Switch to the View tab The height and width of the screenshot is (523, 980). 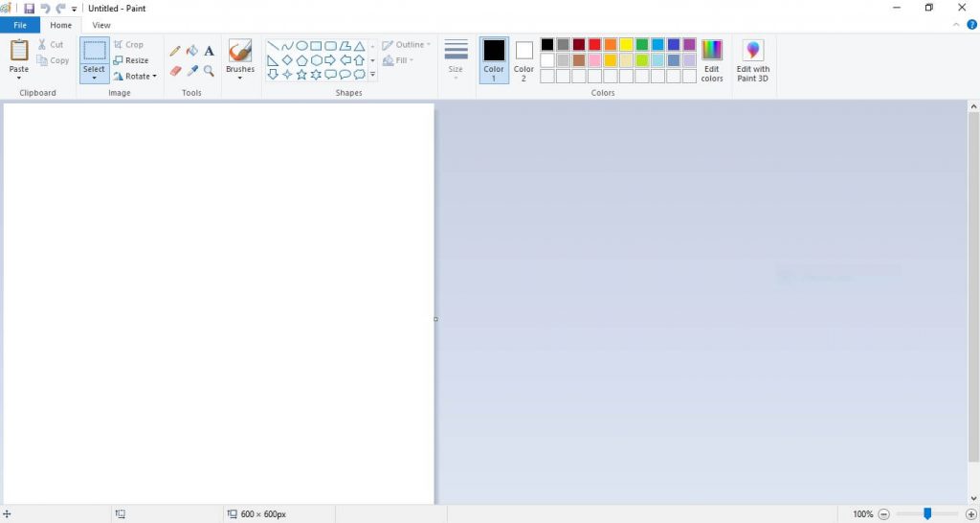pos(101,25)
